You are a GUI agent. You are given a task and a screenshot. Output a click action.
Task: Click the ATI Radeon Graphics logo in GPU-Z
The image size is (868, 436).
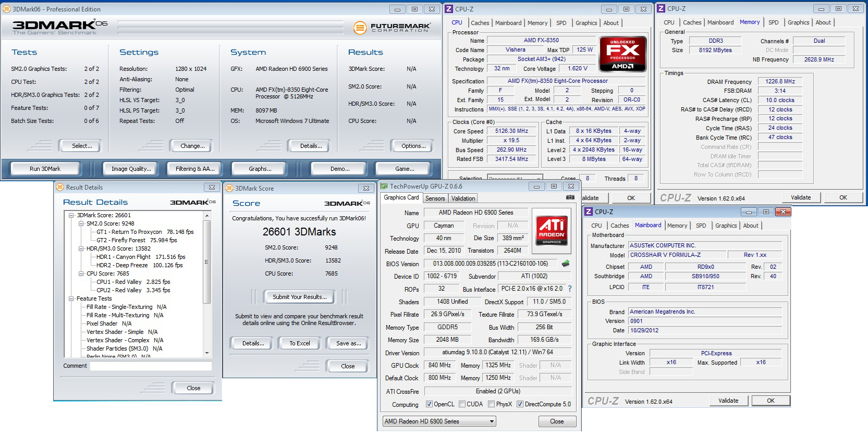pos(552,231)
